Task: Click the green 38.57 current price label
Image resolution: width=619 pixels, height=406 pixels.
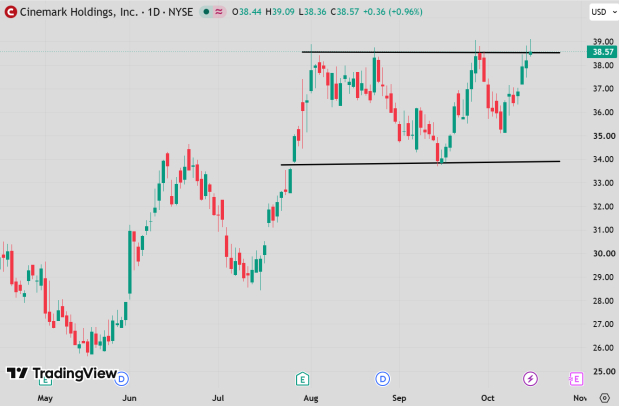Action: pyautogui.click(x=602, y=52)
